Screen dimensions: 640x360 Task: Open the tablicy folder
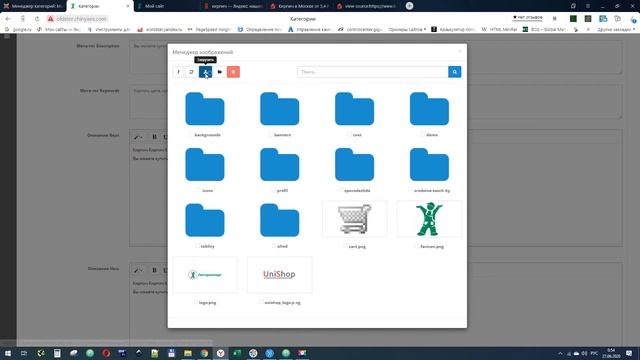click(205, 221)
